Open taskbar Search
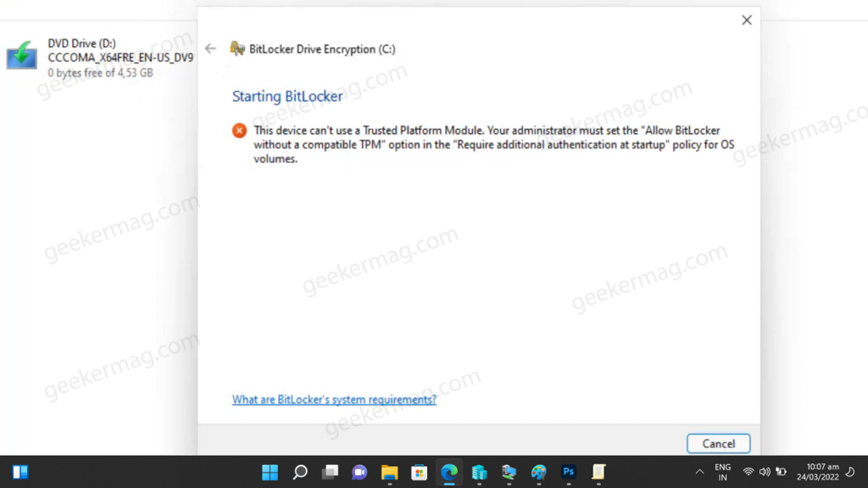The image size is (868, 488). (x=300, y=472)
